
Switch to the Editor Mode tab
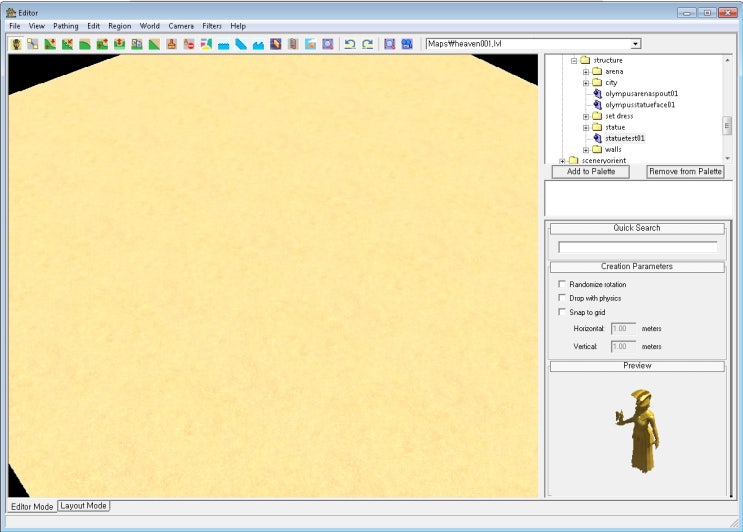coord(32,506)
